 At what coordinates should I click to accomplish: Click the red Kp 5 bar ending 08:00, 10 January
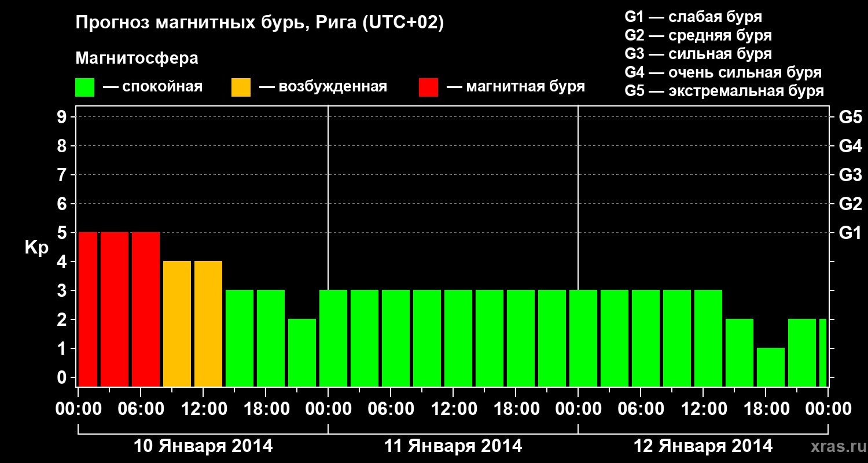146,309
